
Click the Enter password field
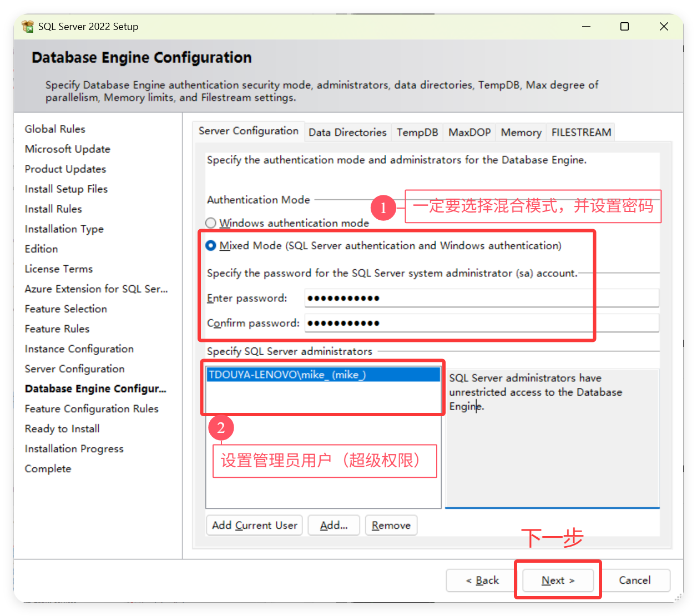tap(482, 298)
